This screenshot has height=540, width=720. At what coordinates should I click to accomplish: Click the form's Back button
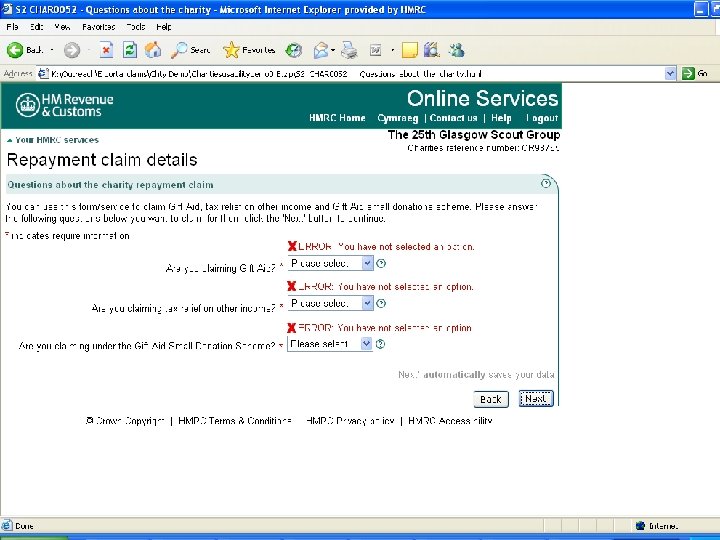click(491, 399)
